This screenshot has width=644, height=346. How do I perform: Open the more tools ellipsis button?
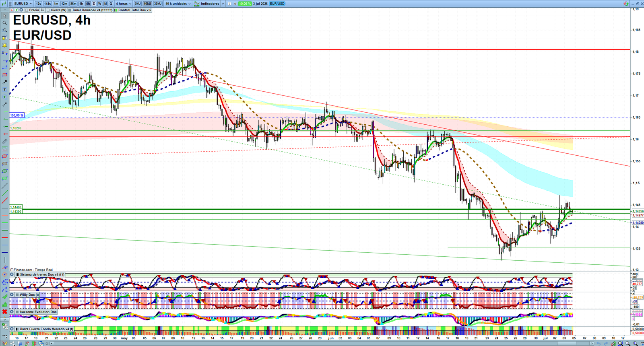click(x=5, y=335)
